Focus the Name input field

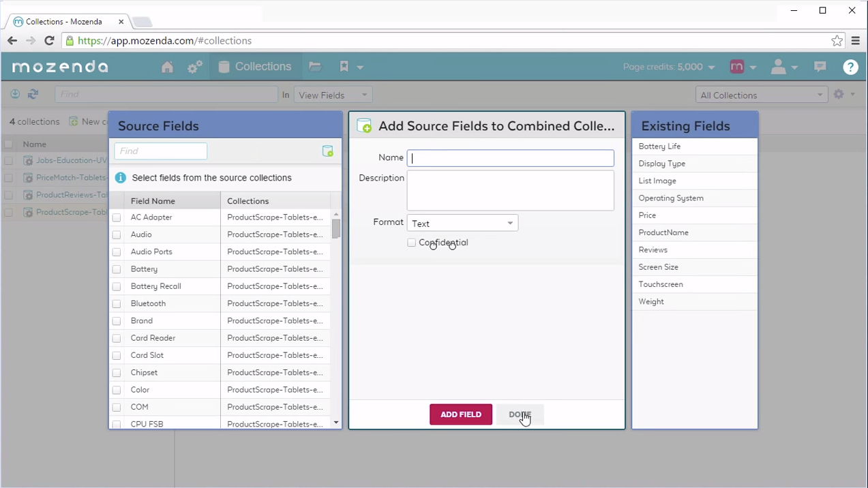[x=511, y=158]
